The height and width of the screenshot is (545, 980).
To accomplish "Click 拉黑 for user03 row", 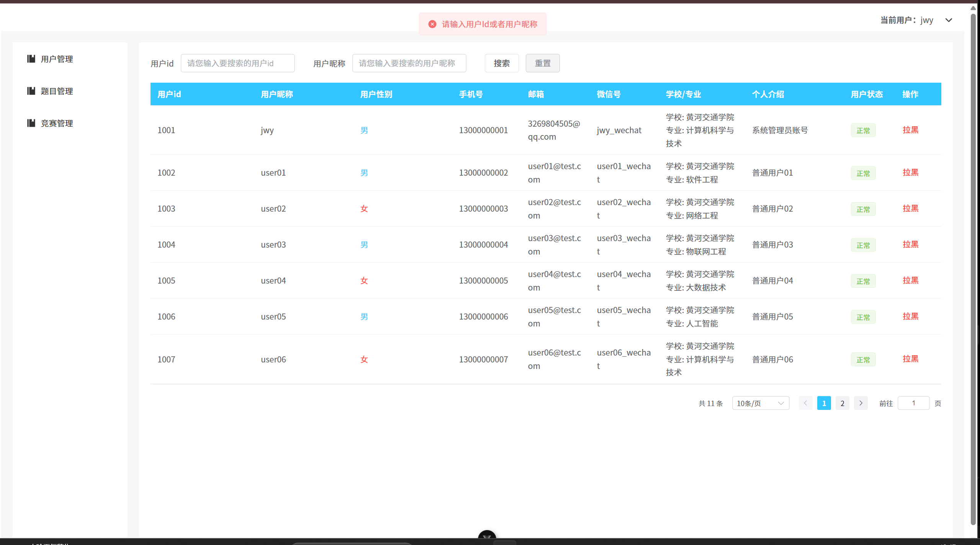I will pos(910,245).
